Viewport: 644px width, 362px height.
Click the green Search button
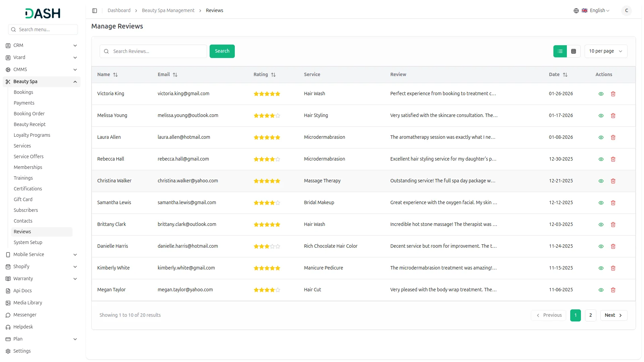click(222, 51)
